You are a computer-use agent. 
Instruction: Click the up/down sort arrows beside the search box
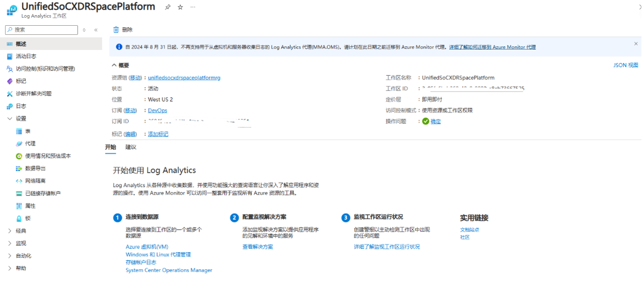[84, 30]
